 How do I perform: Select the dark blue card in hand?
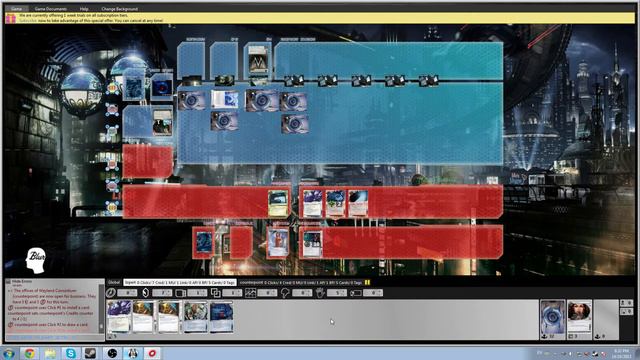(222, 317)
